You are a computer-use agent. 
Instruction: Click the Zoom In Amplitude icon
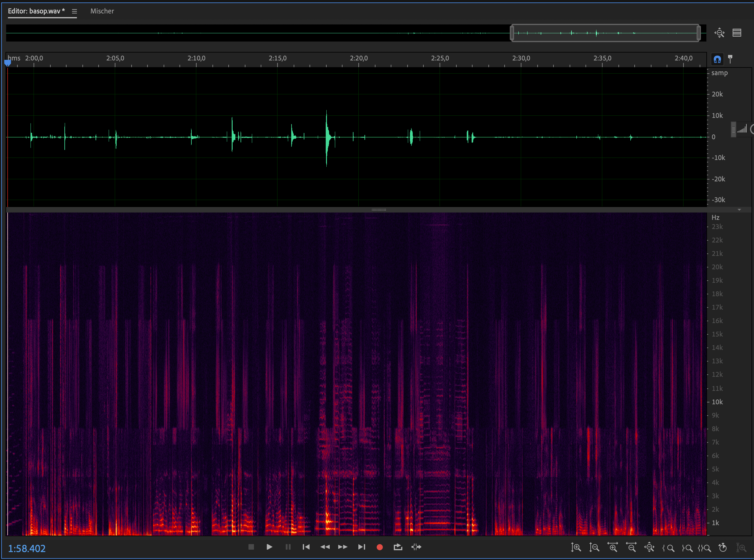coord(576,547)
